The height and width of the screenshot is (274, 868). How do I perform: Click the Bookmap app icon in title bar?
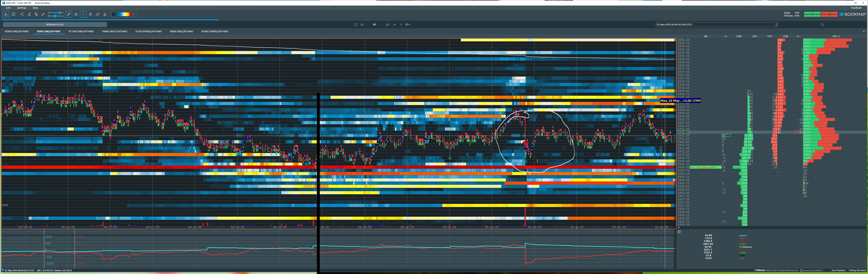[x=4, y=3]
